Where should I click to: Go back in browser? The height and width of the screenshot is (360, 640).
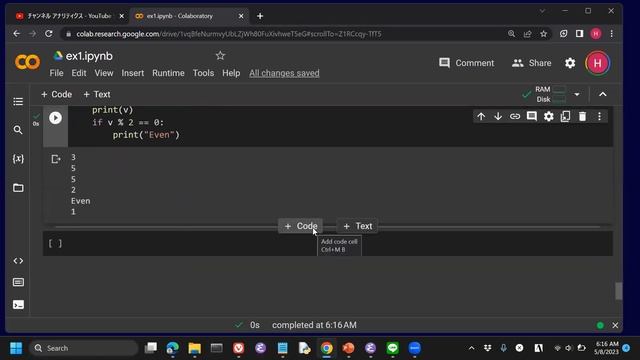tap(16, 34)
